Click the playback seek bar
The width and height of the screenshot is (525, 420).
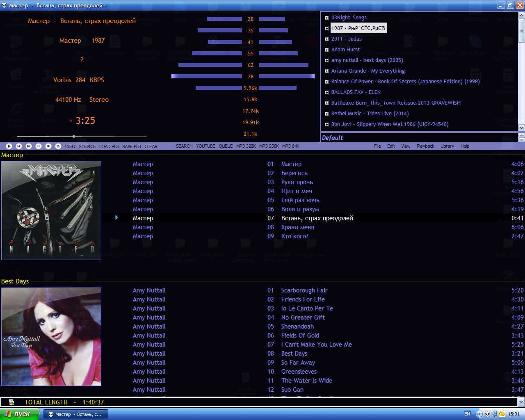[x=82, y=136]
